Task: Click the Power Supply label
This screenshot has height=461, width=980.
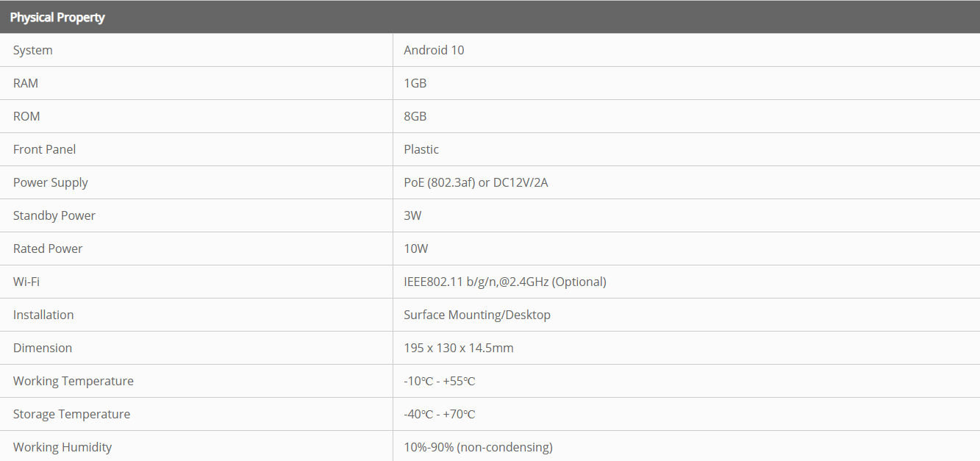Action: (51, 182)
